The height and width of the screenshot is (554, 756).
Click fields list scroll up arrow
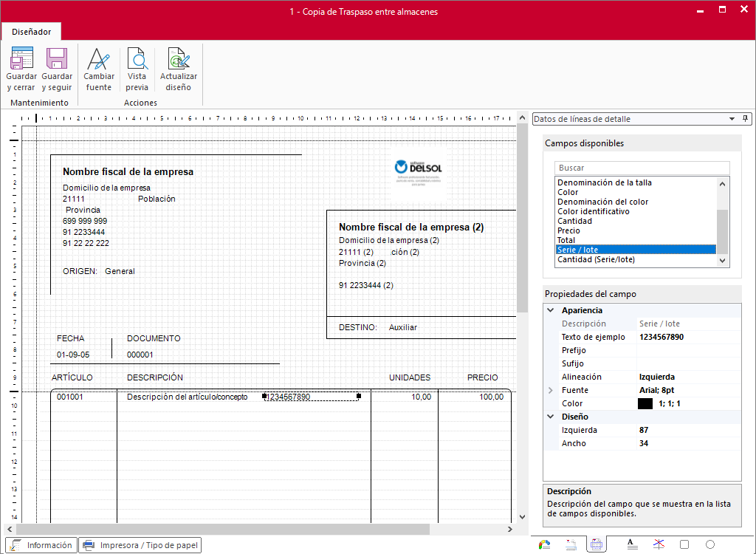(722, 183)
